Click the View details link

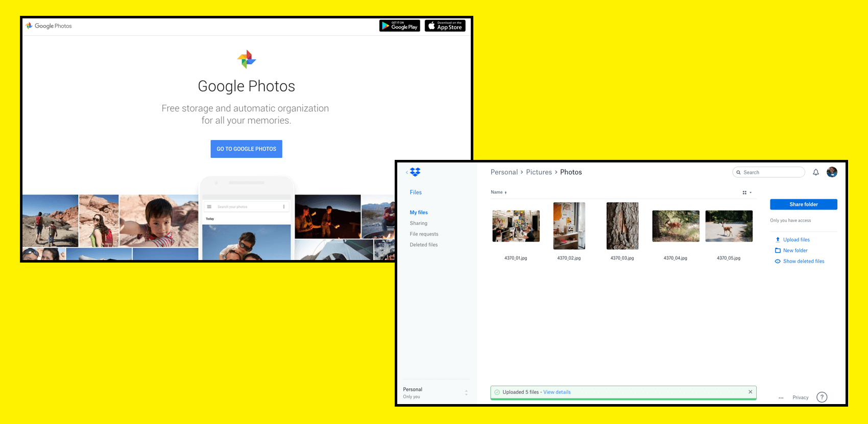(557, 392)
